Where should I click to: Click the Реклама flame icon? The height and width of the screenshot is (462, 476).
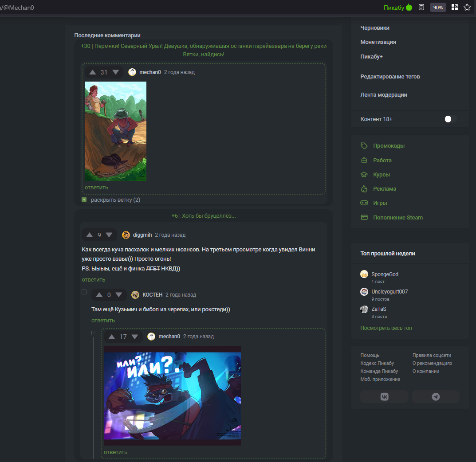[364, 189]
